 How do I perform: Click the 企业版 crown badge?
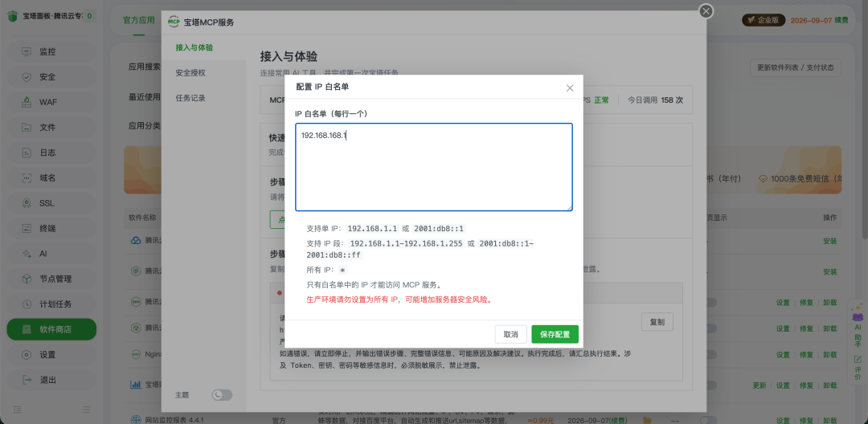[764, 20]
